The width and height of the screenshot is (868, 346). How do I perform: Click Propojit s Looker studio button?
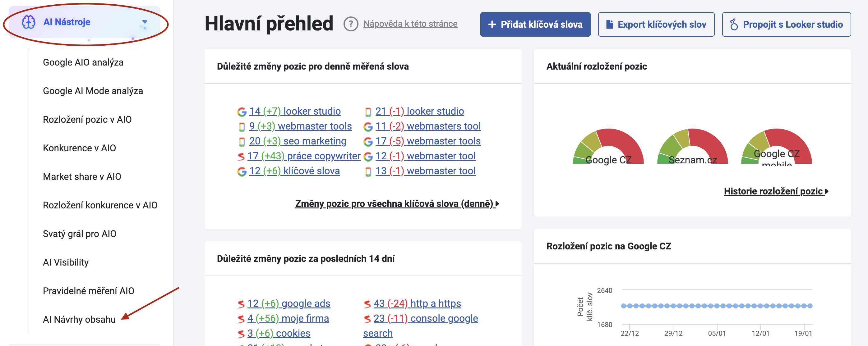[786, 24]
